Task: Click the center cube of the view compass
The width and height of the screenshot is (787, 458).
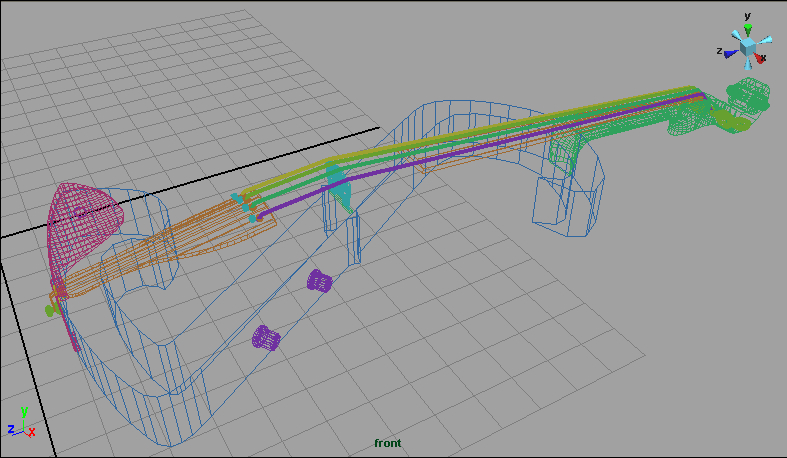Action: pyautogui.click(x=748, y=47)
